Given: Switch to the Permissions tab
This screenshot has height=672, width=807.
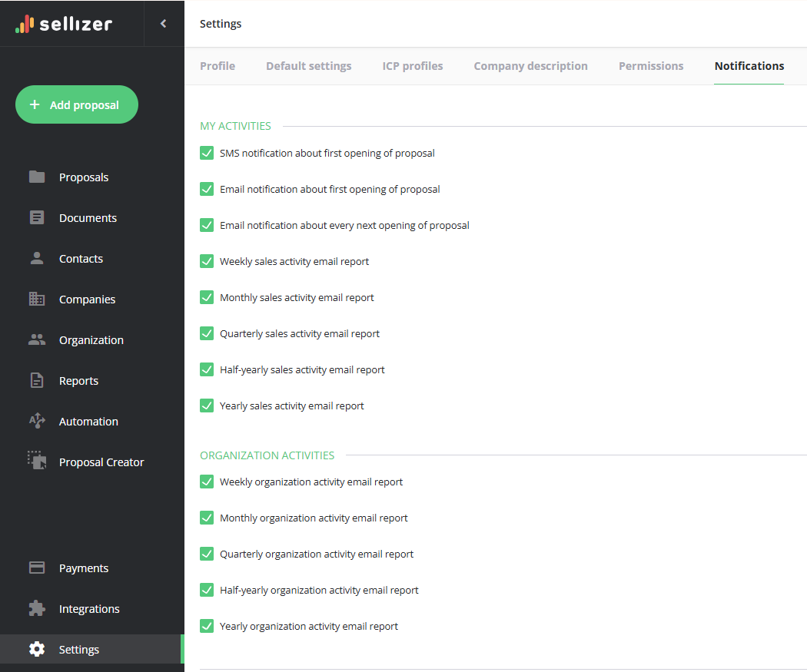Looking at the screenshot, I should [x=651, y=66].
